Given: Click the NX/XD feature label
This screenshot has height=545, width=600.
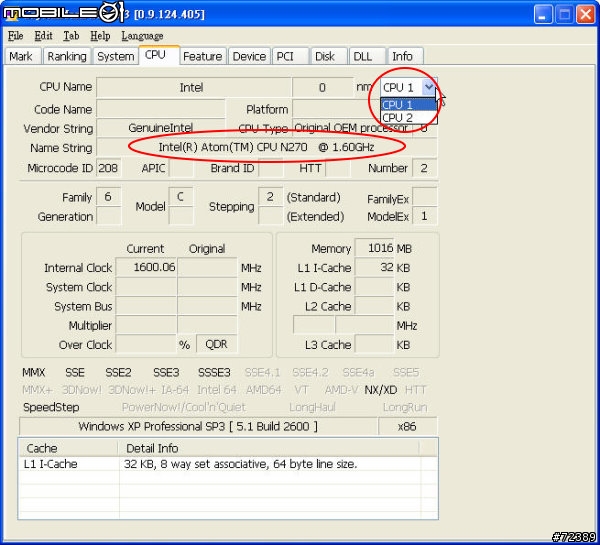Looking at the screenshot, I should [381, 390].
